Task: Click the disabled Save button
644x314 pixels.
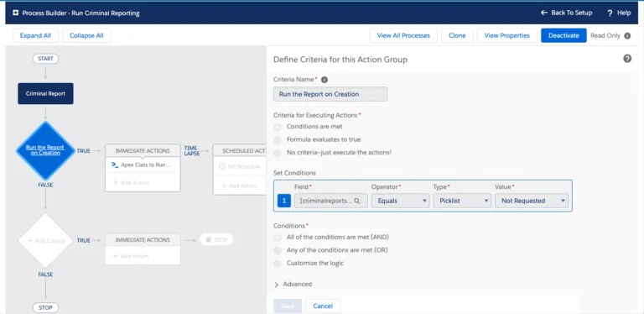Action: 288,306
